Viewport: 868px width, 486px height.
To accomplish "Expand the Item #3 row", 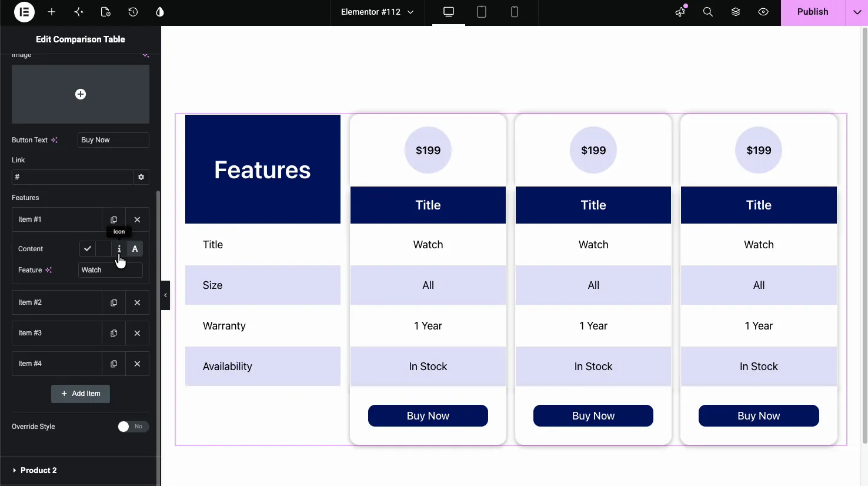I will 57,333.
